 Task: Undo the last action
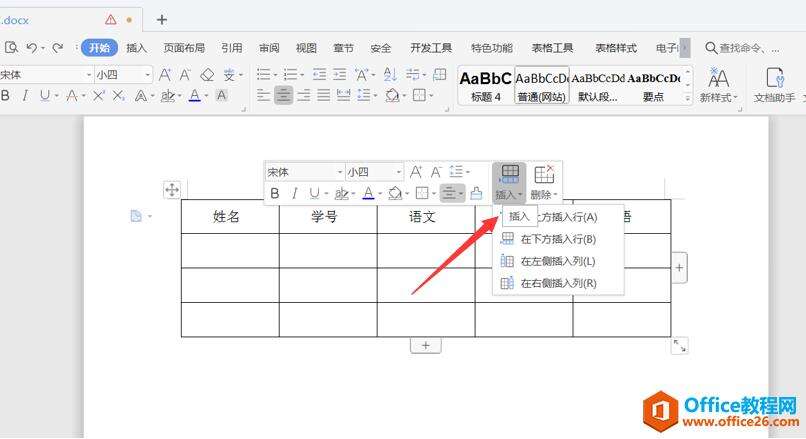32,48
